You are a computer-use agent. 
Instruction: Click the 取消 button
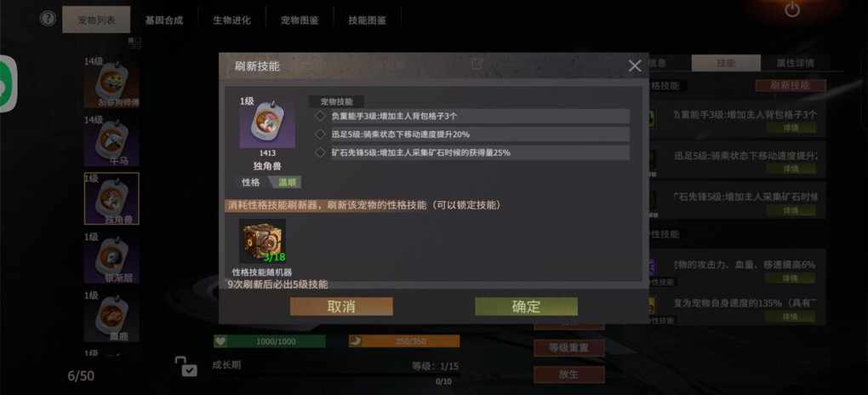(341, 306)
